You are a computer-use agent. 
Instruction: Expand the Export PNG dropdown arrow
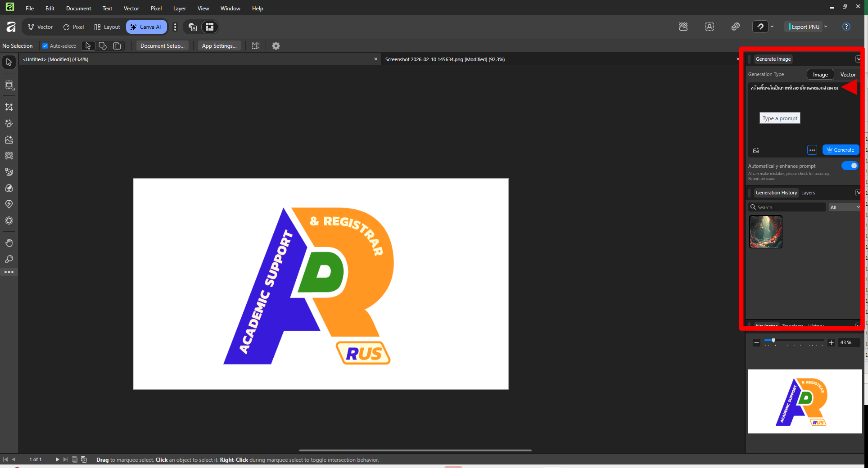tap(826, 27)
